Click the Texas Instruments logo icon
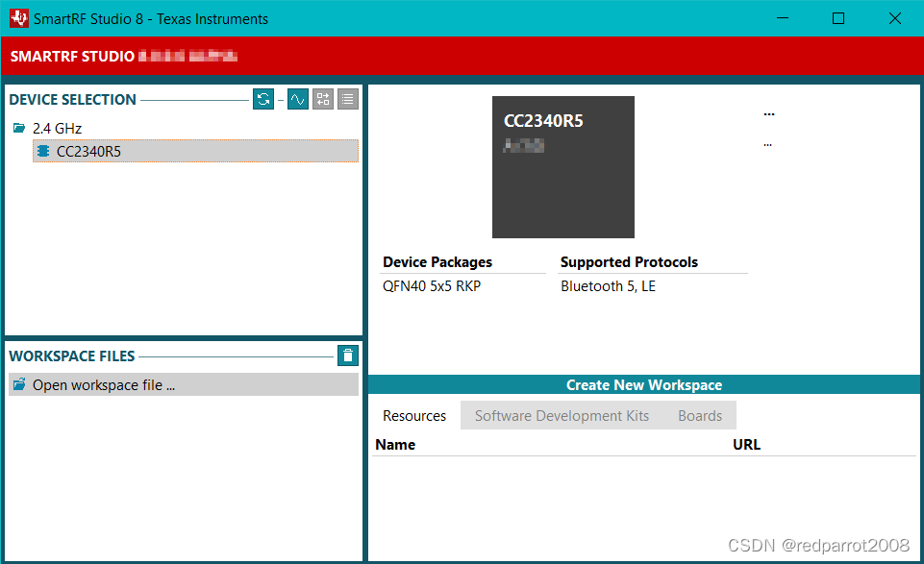Screen dimensions: 924x564 pyautogui.click(x=18, y=18)
